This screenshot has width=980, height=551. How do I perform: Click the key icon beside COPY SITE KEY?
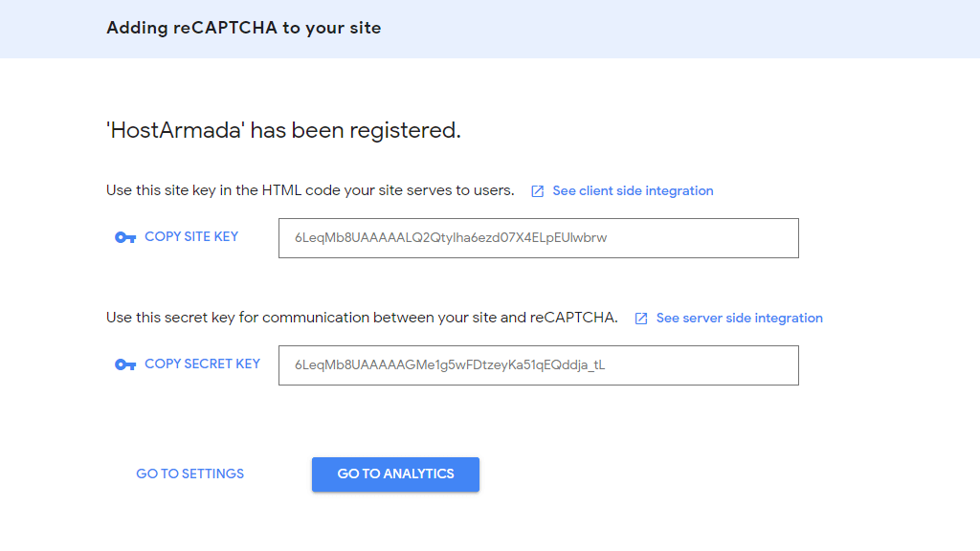(125, 237)
